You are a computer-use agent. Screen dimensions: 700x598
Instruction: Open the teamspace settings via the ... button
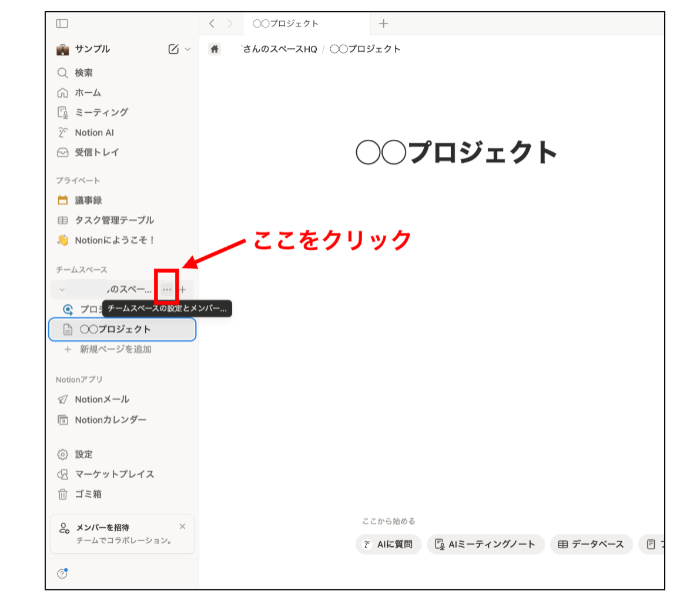tap(166, 289)
